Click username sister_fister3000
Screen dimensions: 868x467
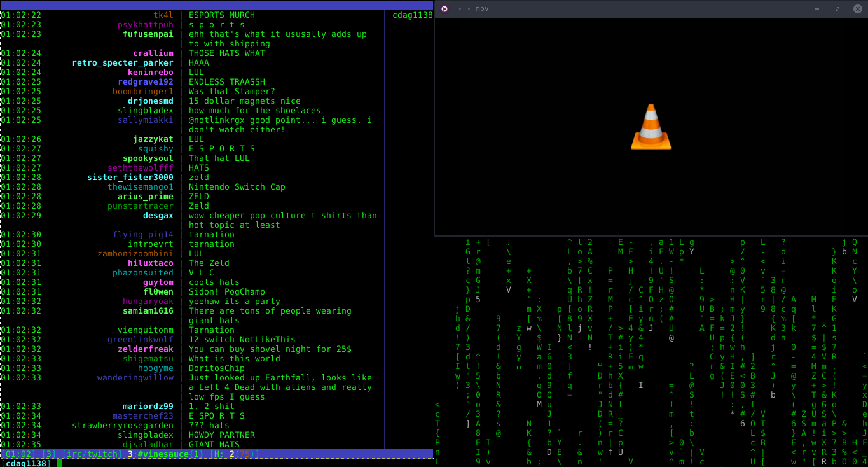coord(130,178)
